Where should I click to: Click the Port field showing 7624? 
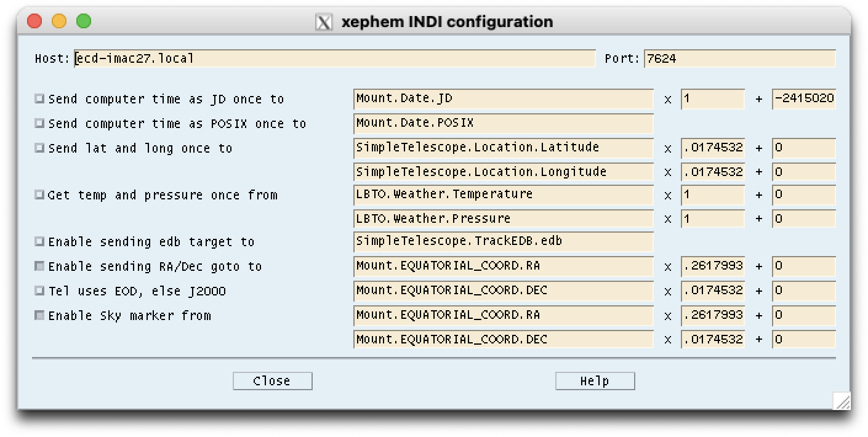click(739, 58)
